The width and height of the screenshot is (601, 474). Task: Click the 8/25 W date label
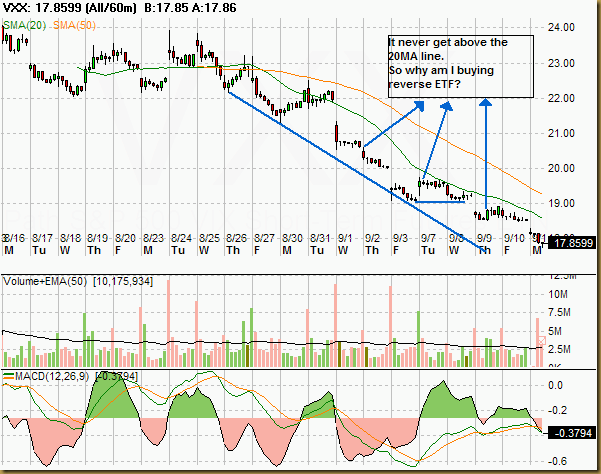click(x=209, y=244)
